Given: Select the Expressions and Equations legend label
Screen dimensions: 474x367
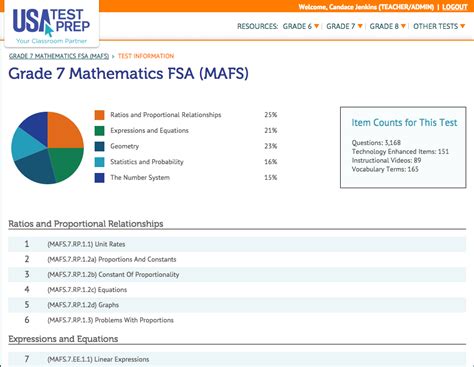Looking at the screenshot, I should (x=149, y=131).
